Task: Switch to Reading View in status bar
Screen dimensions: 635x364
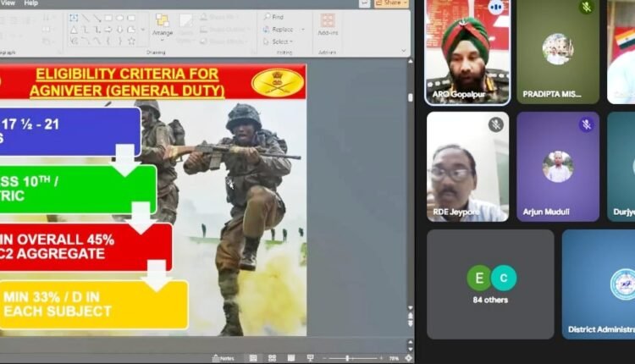Action: point(290,358)
